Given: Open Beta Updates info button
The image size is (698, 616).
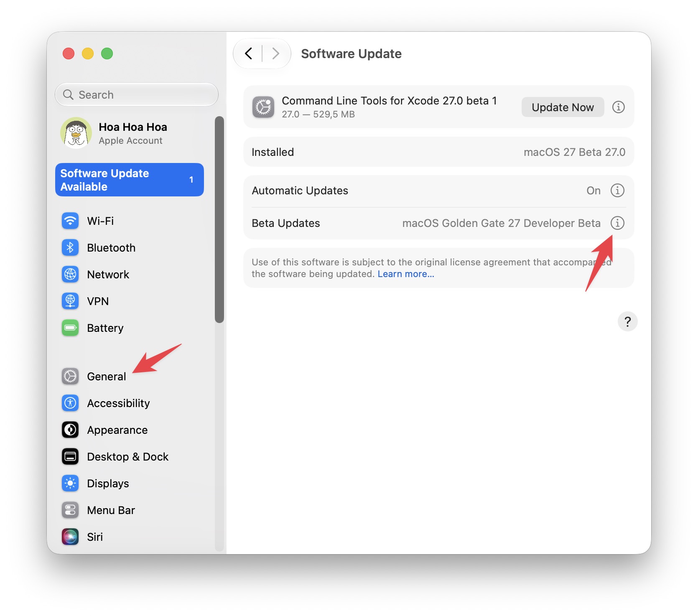Looking at the screenshot, I should 617,223.
